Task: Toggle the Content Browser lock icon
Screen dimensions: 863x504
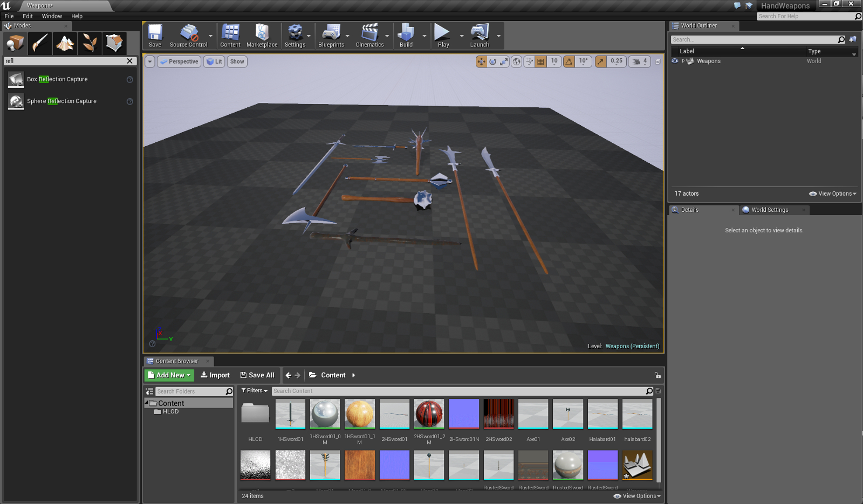Action: coord(657,375)
